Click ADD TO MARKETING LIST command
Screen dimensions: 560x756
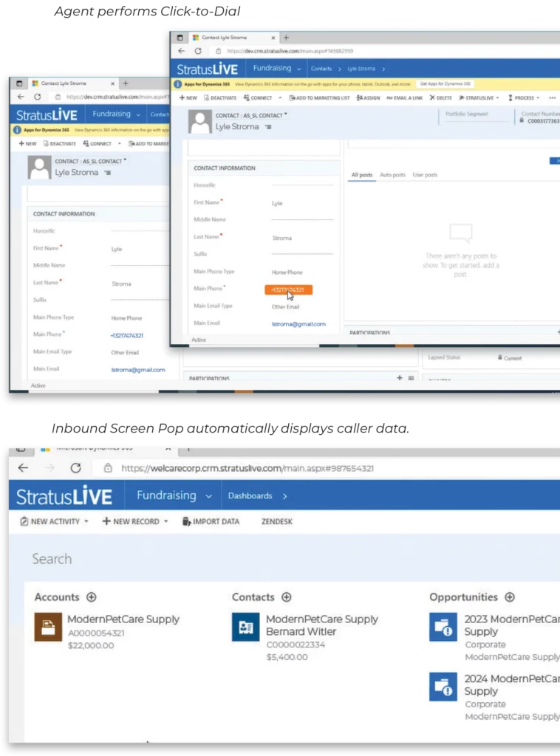click(x=319, y=98)
